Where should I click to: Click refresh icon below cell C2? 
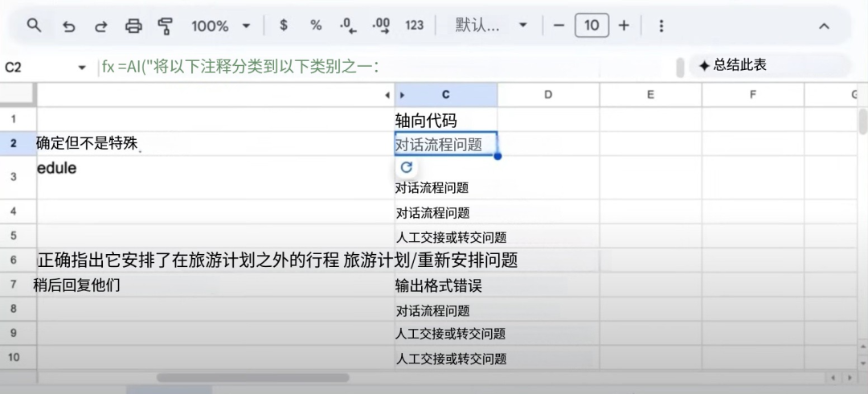(407, 167)
